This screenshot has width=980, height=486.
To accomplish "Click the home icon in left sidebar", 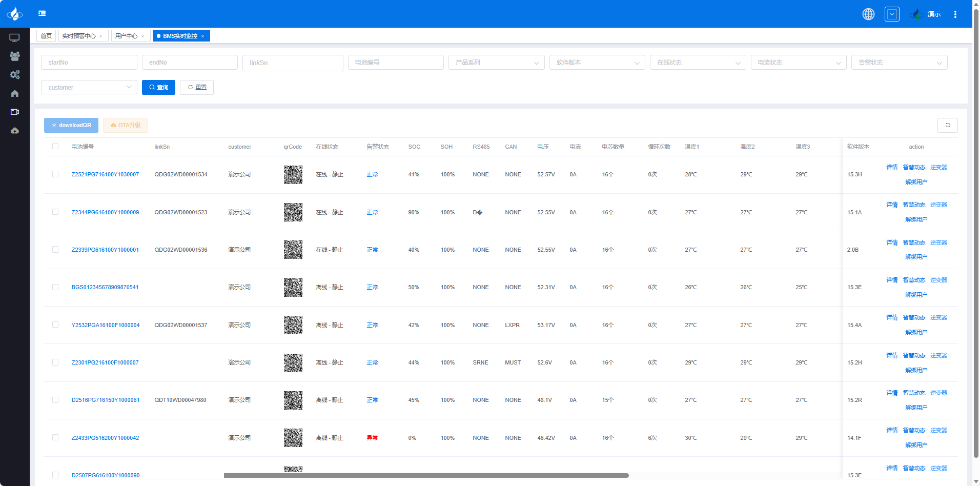I will click(x=14, y=93).
